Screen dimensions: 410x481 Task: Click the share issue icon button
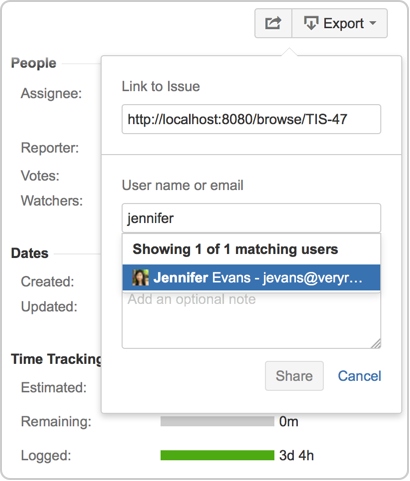(x=273, y=23)
